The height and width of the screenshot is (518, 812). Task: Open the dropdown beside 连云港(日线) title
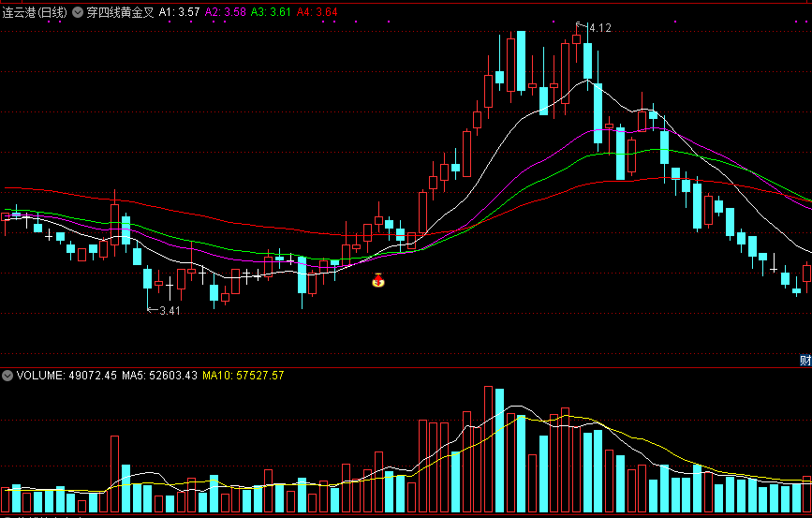[78, 12]
